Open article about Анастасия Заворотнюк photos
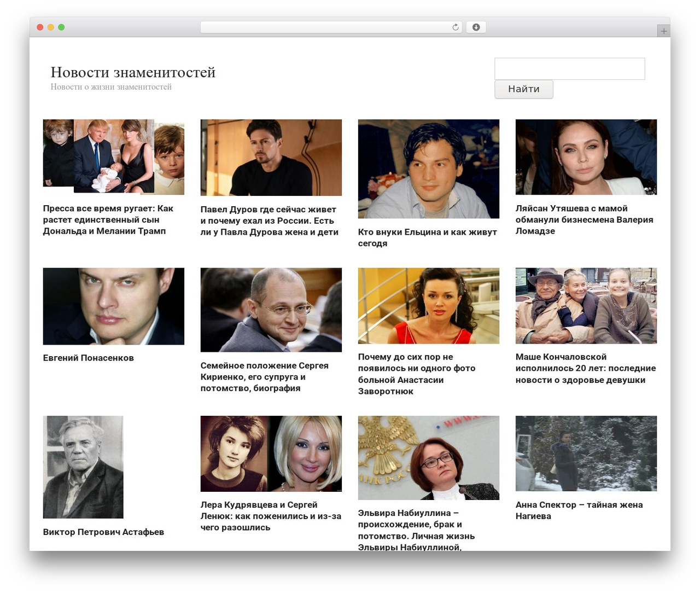The height and width of the screenshot is (593, 700). 417,374
